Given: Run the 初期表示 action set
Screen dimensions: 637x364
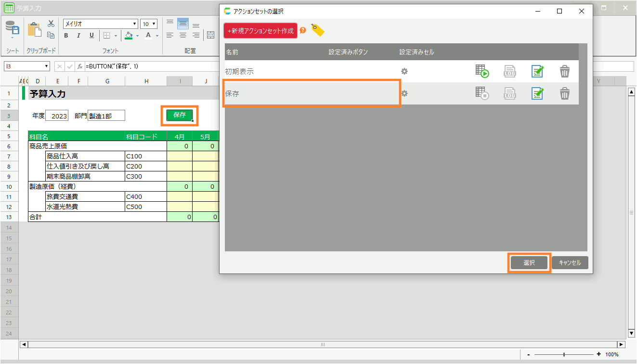Looking at the screenshot, I should [x=482, y=72].
